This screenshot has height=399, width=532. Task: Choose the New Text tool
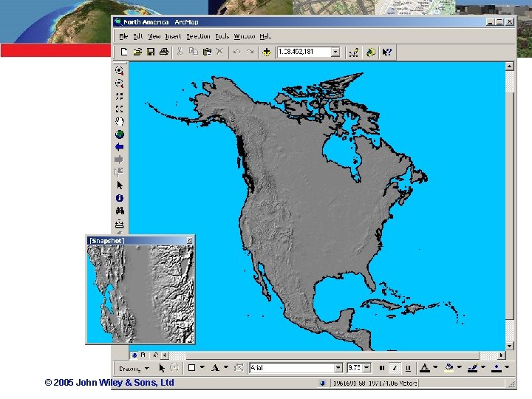pos(215,368)
